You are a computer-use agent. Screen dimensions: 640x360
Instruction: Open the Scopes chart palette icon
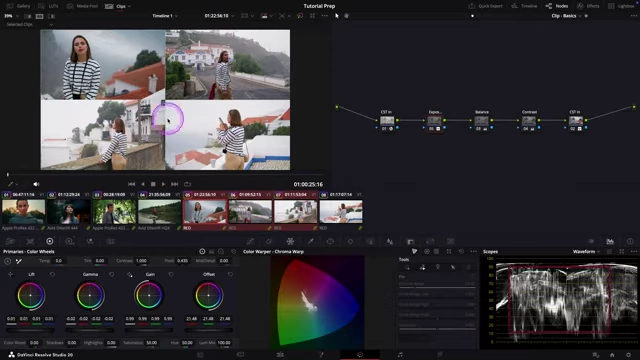(x=610, y=241)
